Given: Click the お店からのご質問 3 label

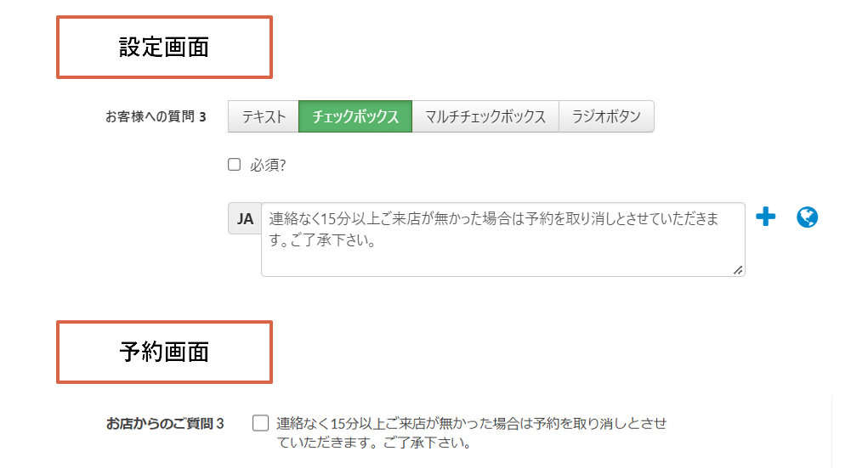Looking at the screenshot, I should point(165,424).
